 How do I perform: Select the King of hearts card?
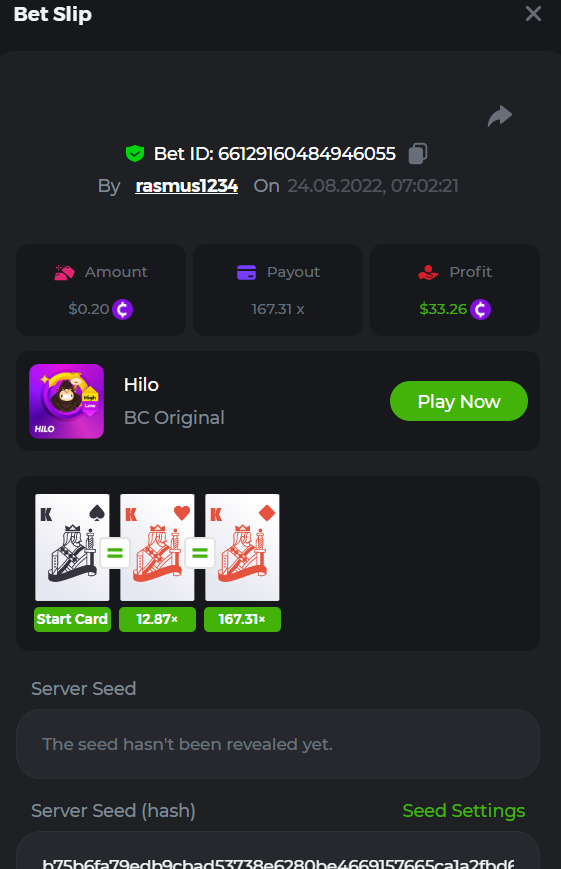click(157, 548)
